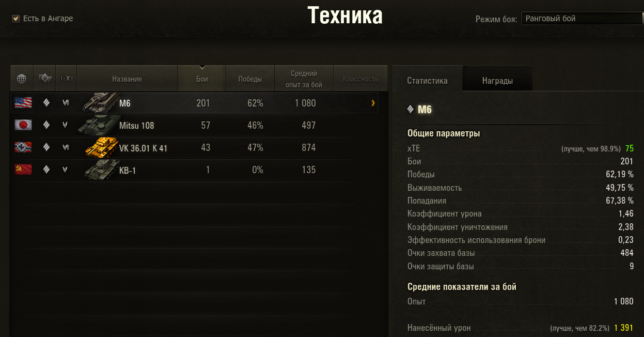
Task: Toggle the "Есть в Ангаре" checkbox
Action: point(15,19)
